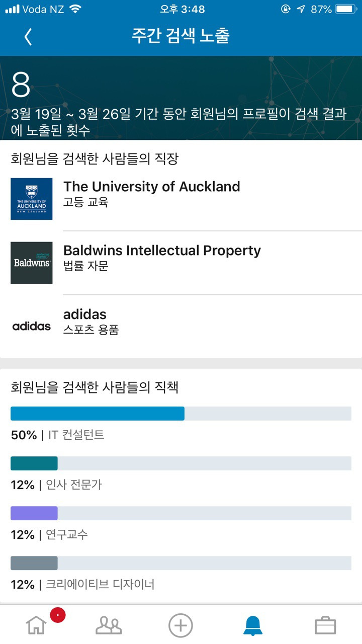362x644 pixels.
Task: Click the 12% 인사 전문가 teal bar
Action: tap(34, 463)
